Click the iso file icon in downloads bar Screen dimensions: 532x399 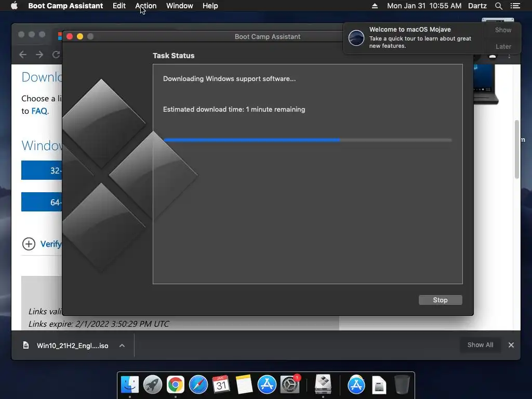click(26, 345)
